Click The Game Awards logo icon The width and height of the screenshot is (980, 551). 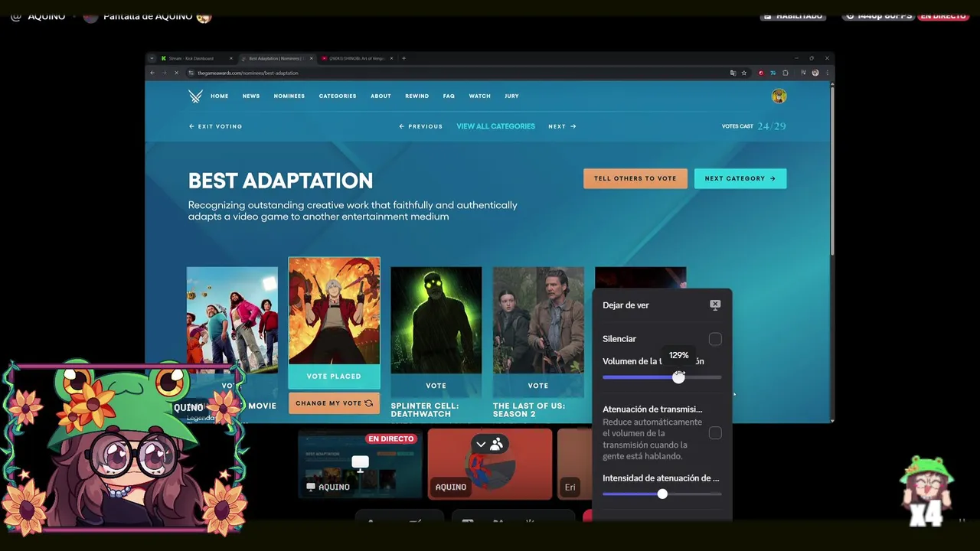coord(195,96)
